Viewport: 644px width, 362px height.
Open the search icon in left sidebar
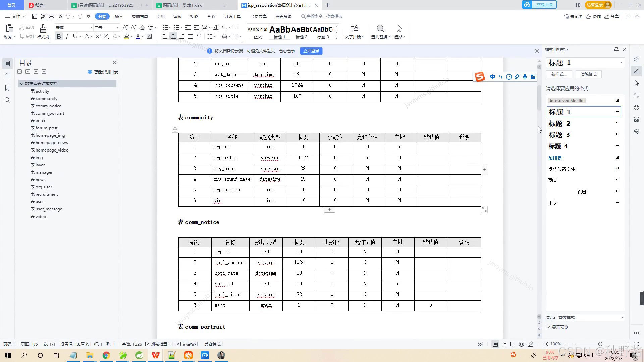coord(7,100)
